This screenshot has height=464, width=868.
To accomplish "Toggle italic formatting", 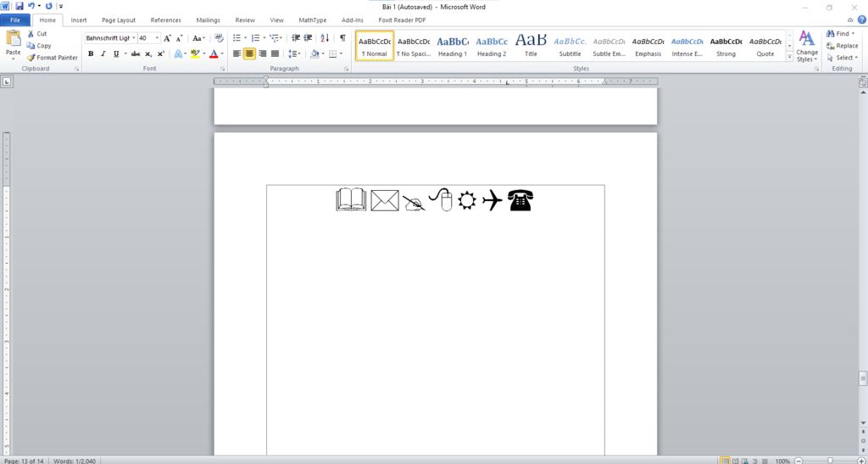I will tap(103, 53).
